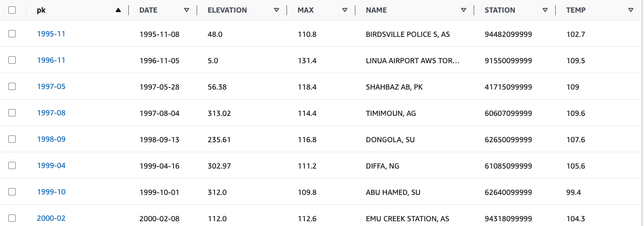
Task: Click the NAME column header label
Action: click(376, 10)
